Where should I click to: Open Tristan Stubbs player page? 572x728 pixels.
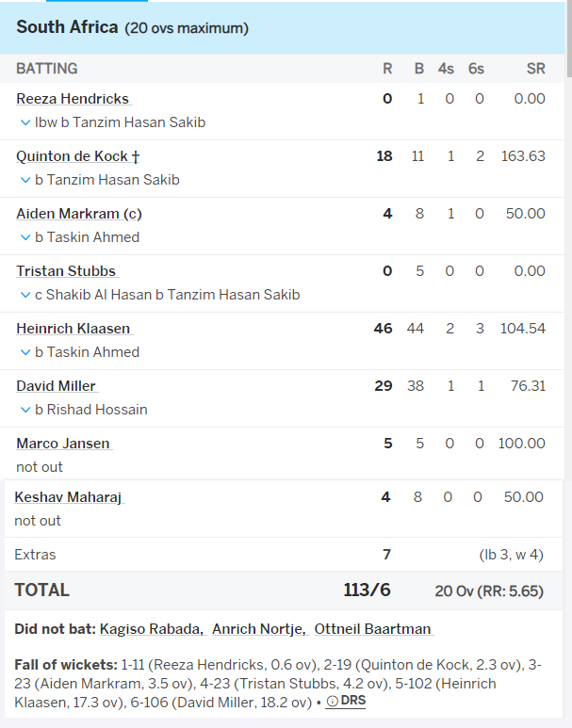66,271
